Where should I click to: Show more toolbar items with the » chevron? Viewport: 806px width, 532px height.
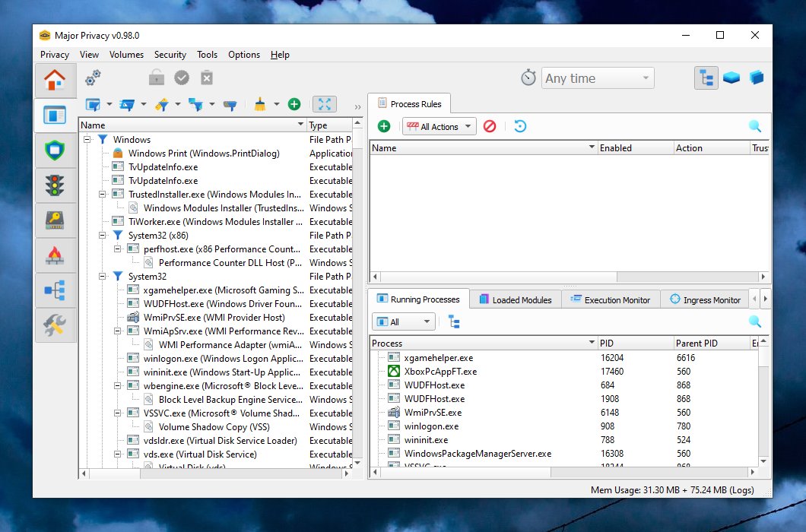(357, 107)
